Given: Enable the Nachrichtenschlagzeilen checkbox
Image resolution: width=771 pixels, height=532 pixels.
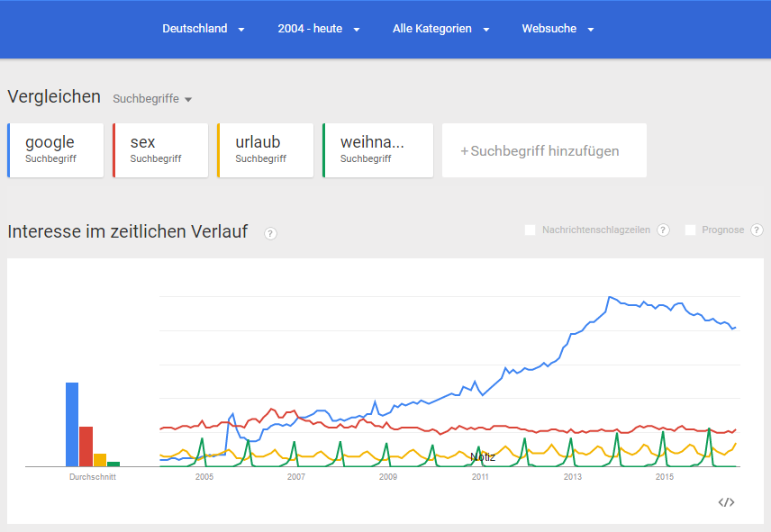Looking at the screenshot, I should (x=531, y=230).
